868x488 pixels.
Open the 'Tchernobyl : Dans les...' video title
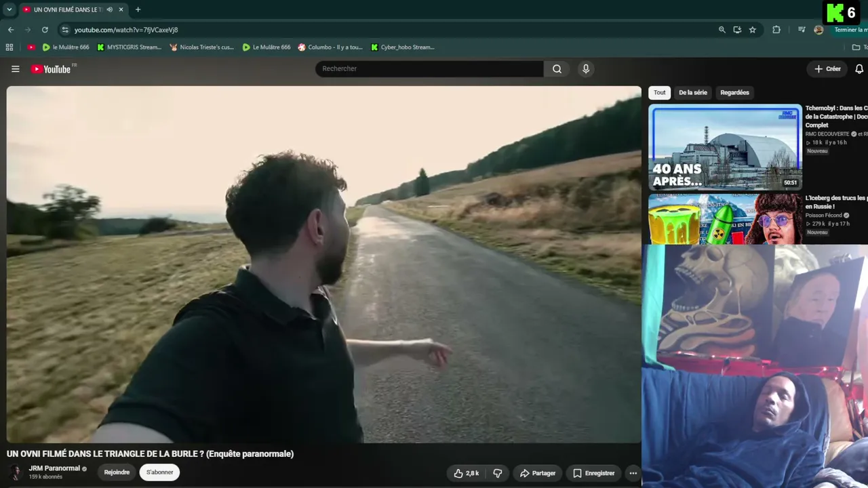coord(836,117)
